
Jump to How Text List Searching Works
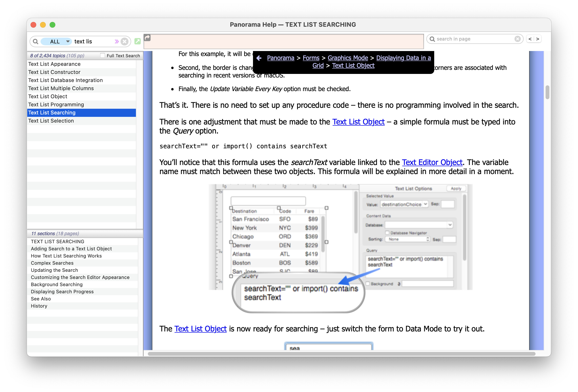82,256
